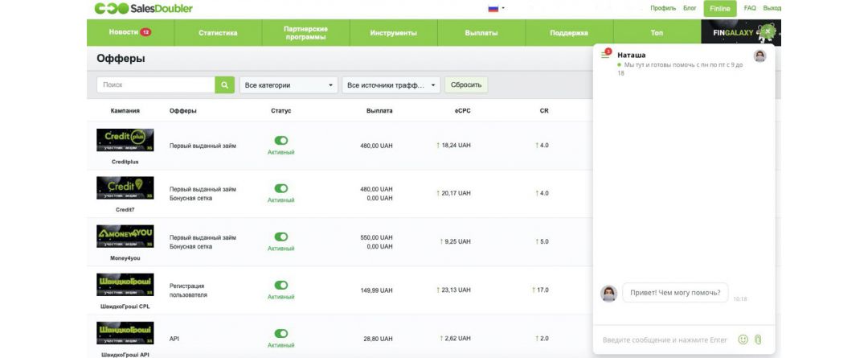
Task: Open the Блог link
Action: [690, 8]
